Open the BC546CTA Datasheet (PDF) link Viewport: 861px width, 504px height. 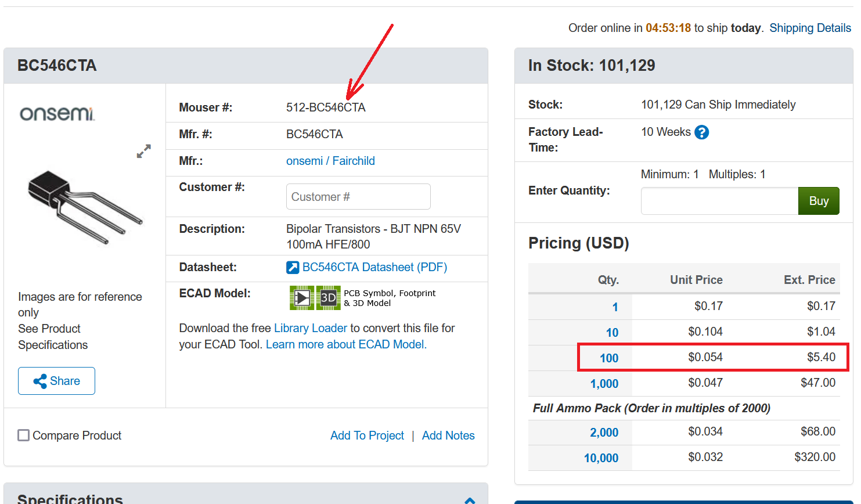pos(374,267)
